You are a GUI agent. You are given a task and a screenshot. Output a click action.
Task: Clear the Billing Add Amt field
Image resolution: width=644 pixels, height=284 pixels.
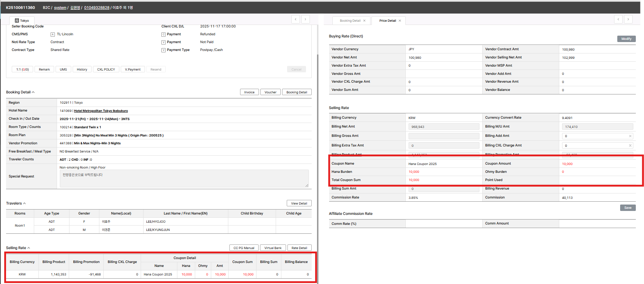(630, 136)
